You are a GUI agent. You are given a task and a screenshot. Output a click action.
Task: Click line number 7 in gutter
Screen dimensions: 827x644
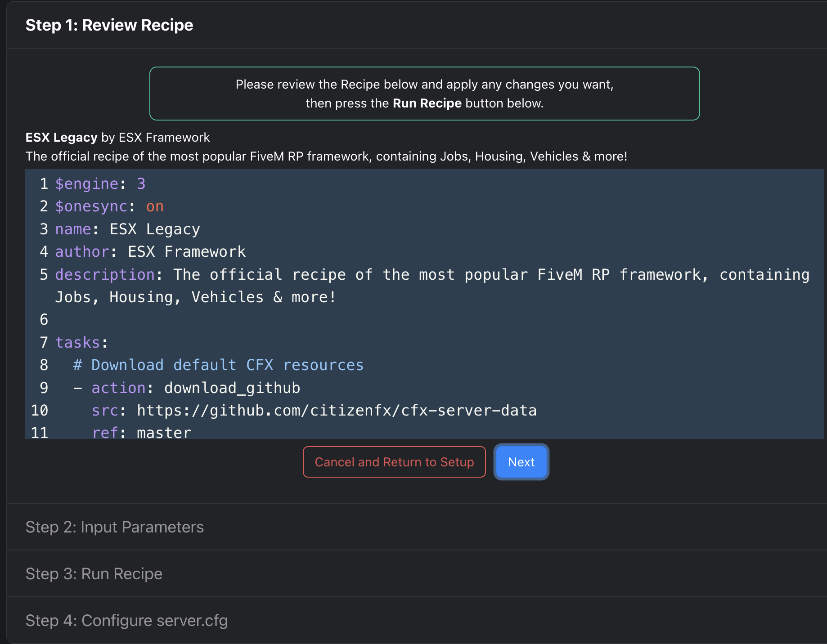pos(44,342)
